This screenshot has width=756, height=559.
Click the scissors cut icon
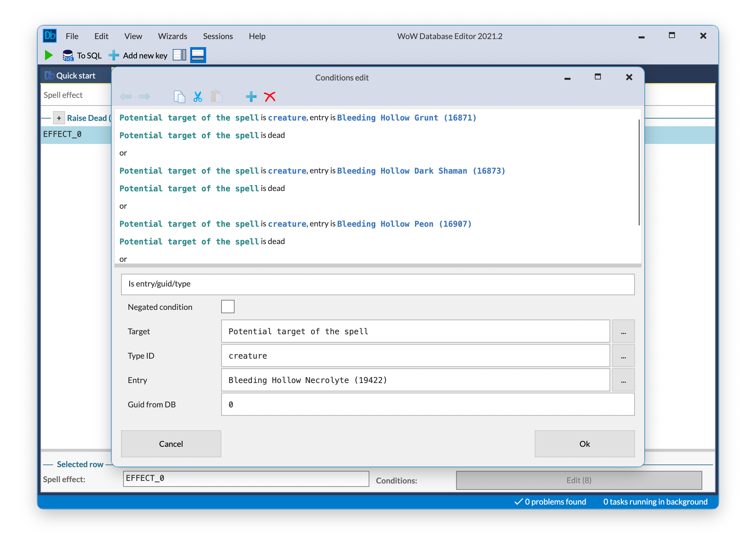pos(198,97)
